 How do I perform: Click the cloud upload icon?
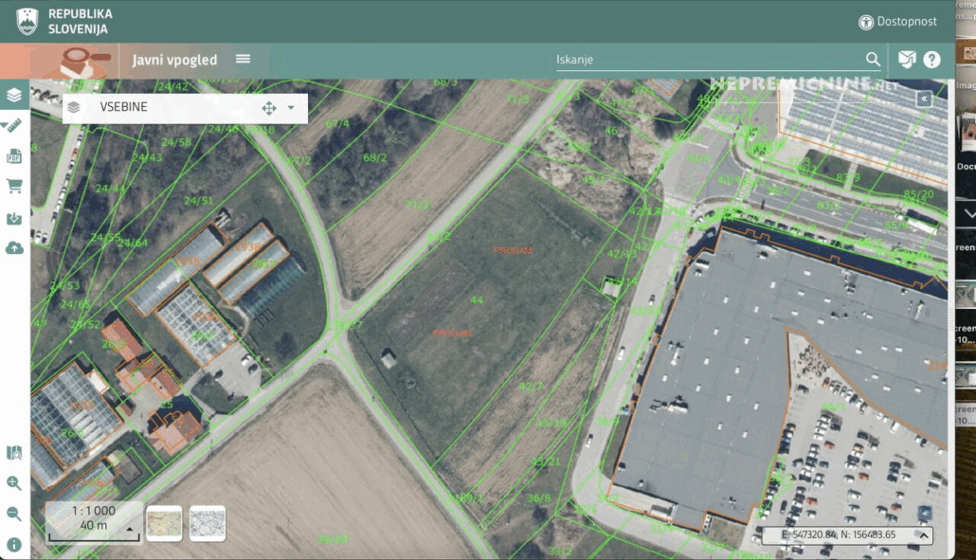[x=13, y=248]
